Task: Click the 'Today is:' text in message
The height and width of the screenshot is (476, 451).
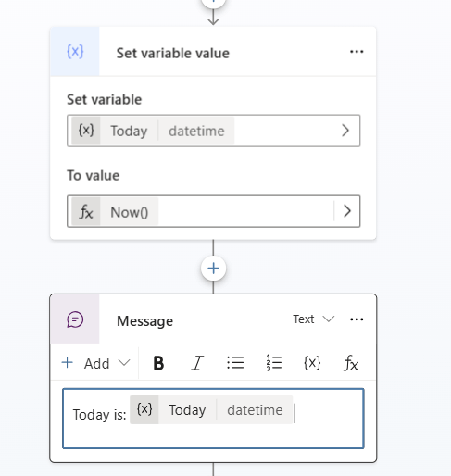Action: [x=99, y=415]
